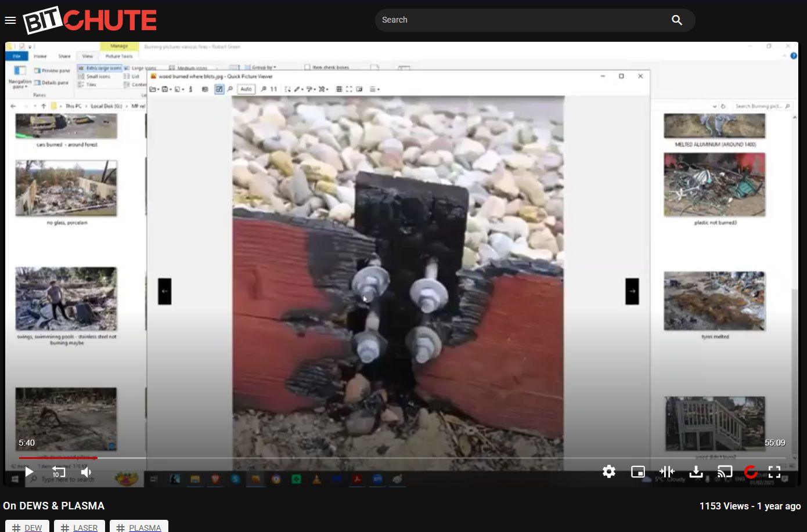Viewport: 807px width, 532px height.
Task: Open the BitChute hamburger menu
Action: [x=10, y=20]
